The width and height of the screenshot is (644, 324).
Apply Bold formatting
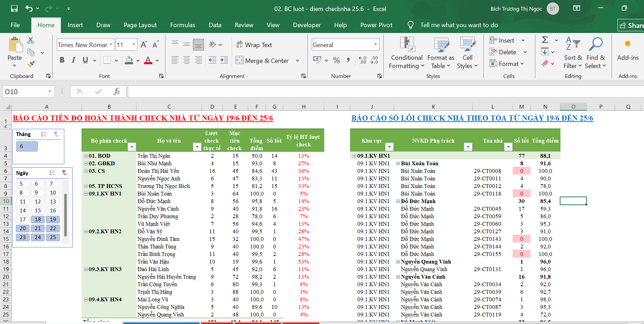click(62, 60)
